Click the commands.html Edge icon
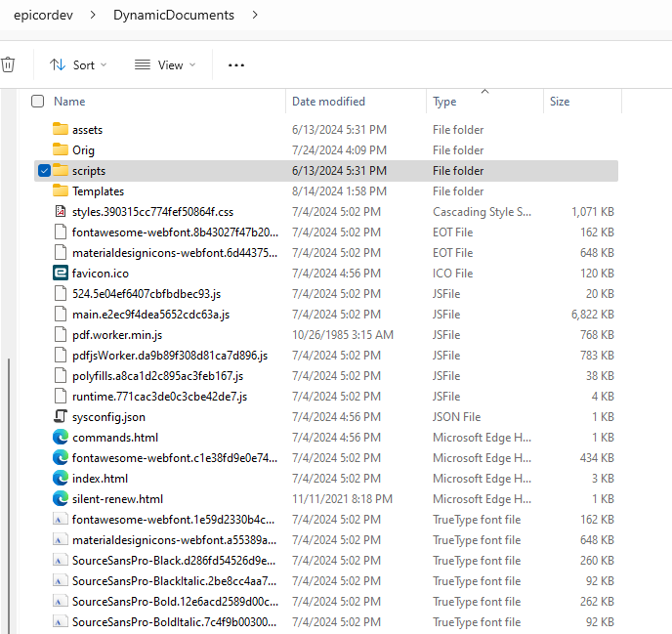This screenshot has width=672, height=634. [x=61, y=437]
